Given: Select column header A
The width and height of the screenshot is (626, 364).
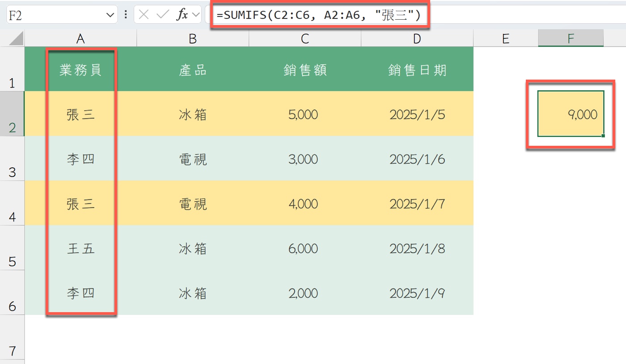Looking at the screenshot, I should click(80, 38).
